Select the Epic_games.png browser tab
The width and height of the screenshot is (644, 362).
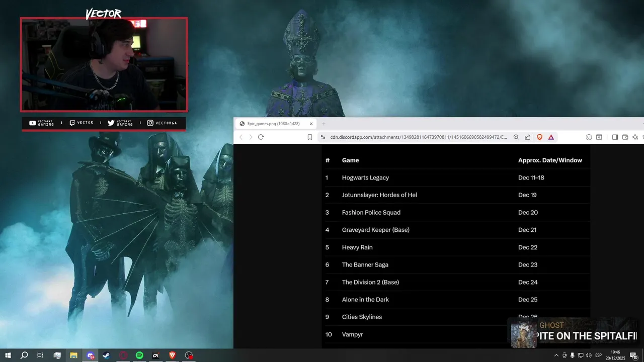[276, 123]
